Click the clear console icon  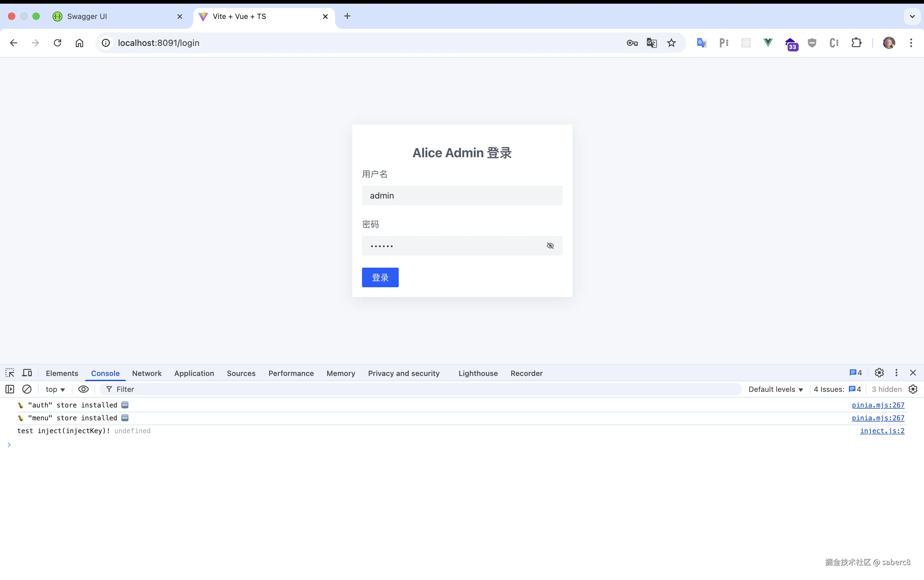[x=27, y=389]
